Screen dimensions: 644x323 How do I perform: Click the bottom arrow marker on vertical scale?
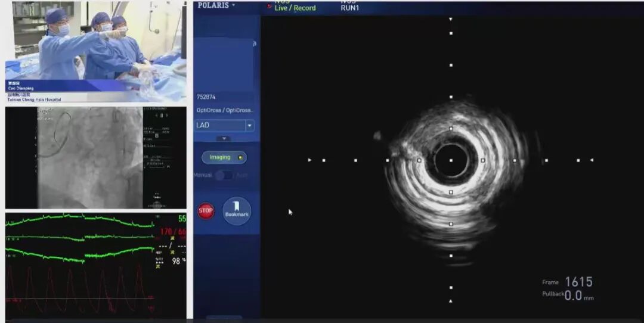(x=451, y=301)
